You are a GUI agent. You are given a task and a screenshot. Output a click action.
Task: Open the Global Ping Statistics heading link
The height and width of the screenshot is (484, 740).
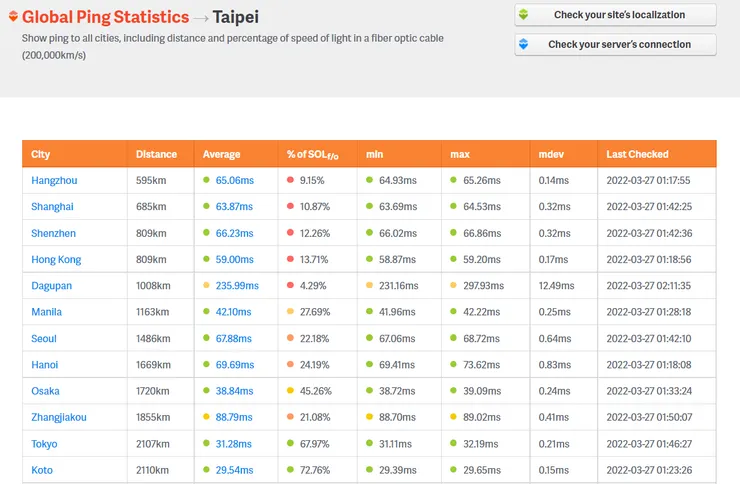105,17
